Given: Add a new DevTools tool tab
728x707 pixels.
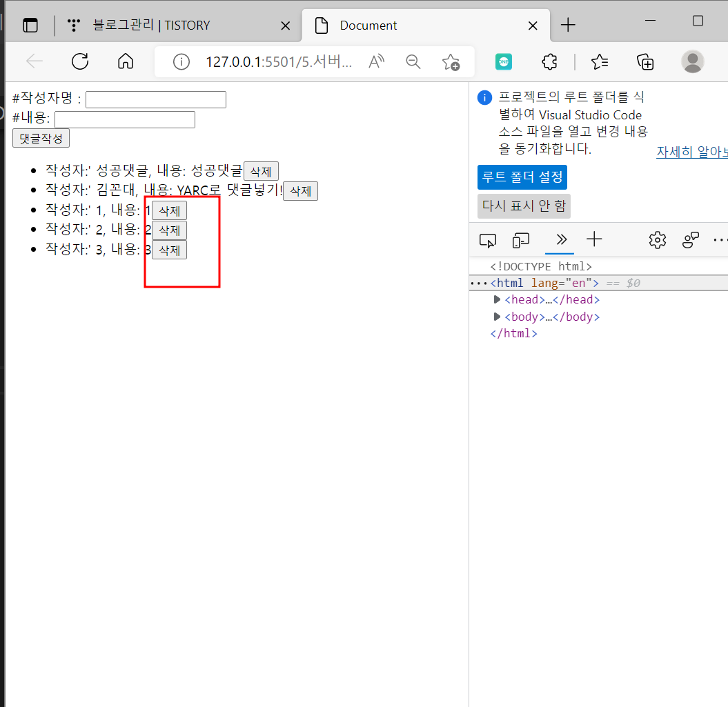Looking at the screenshot, I should [x=594, y=239].
